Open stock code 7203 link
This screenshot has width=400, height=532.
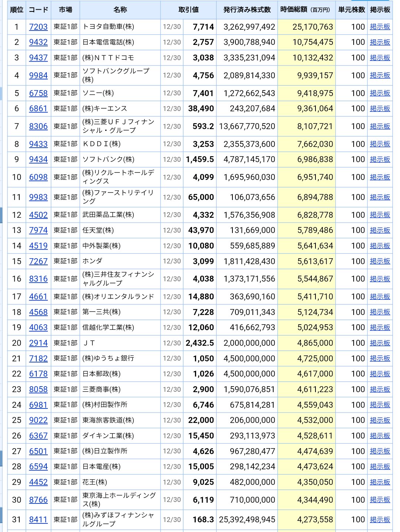[39, 27]
